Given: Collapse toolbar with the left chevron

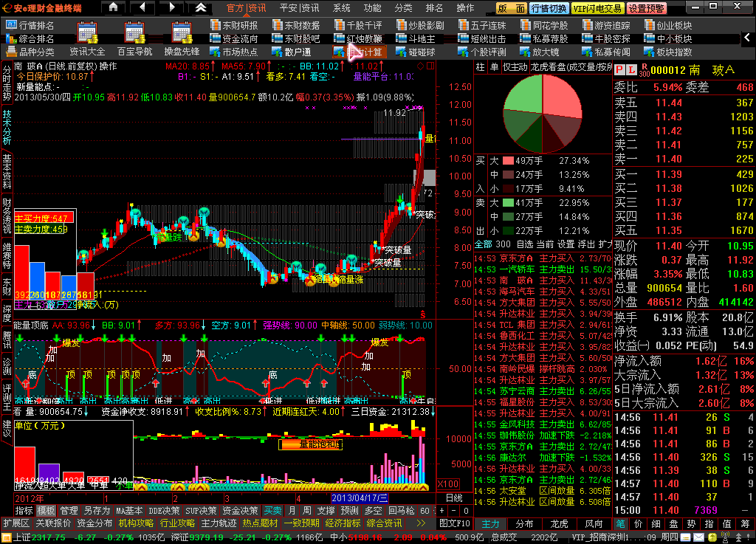Looking at the screenshot, I should pos(747,37).
